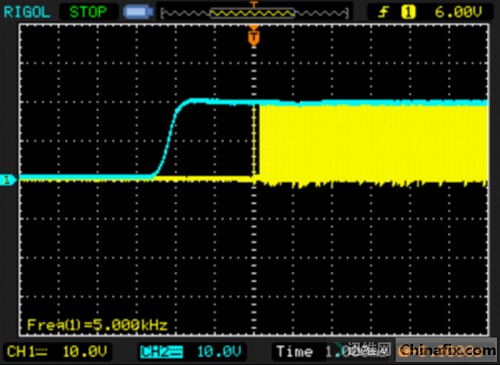This screenshot has width=500, height=365.
Task: Select the cyan channel 2 ground marker
Action: (x=8, y=180)
